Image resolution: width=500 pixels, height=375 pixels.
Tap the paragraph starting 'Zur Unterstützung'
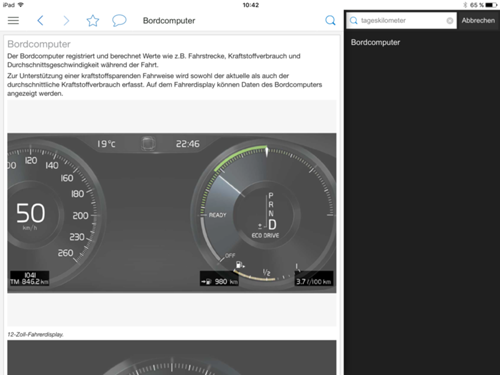pyautogui.click(x=165, y=85)
